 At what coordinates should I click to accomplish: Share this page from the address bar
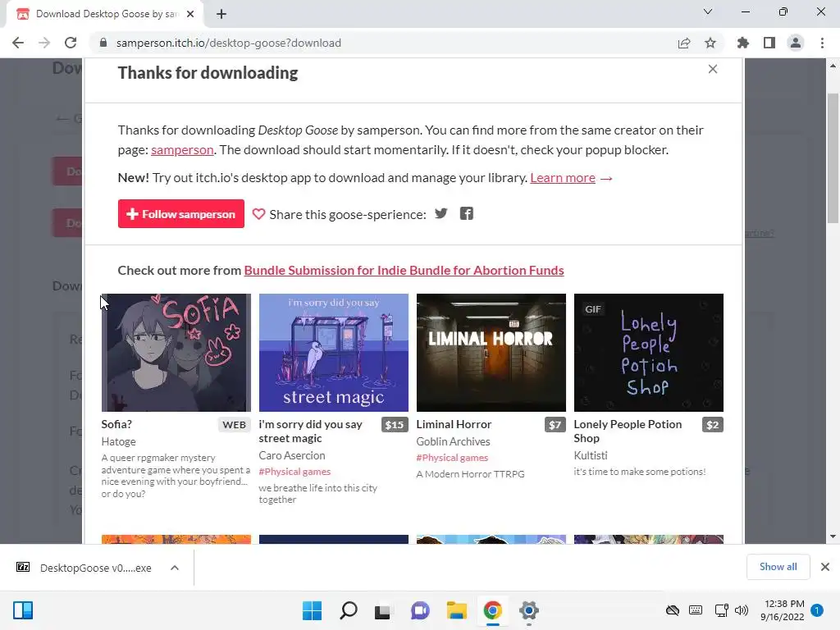[x=684, y=43]
